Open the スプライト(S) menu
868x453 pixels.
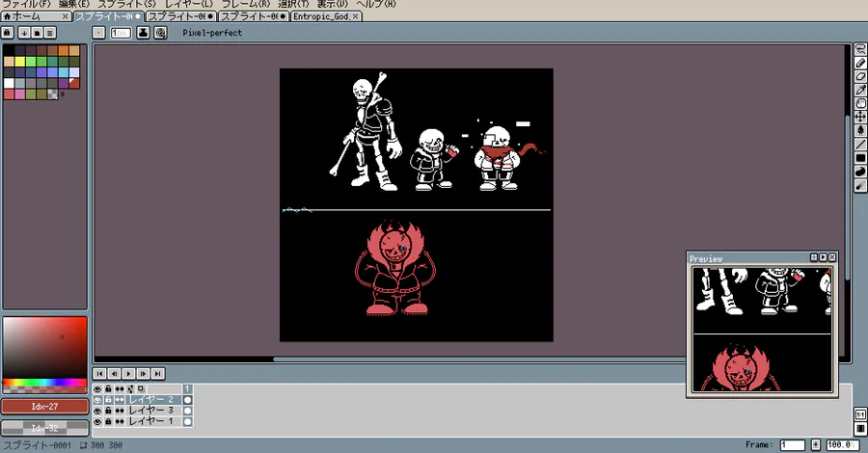(126, 4)
